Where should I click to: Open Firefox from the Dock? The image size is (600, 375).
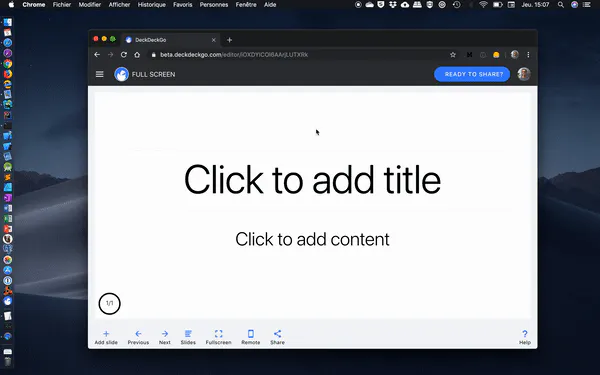coord(8,74)
